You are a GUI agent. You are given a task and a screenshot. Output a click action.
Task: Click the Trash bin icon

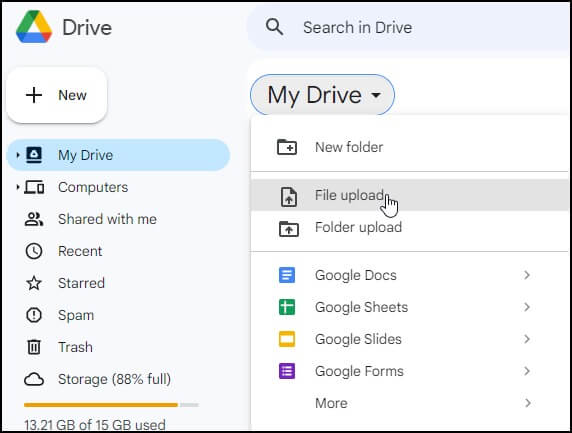[34, 347]
